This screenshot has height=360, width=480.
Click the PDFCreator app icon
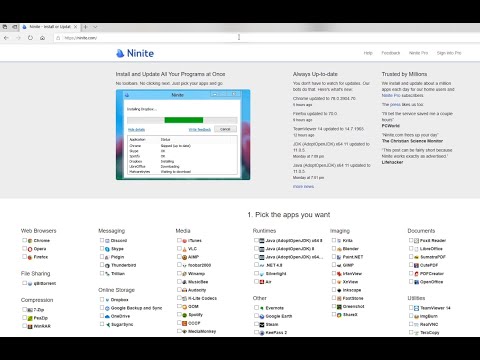[416, 273]
